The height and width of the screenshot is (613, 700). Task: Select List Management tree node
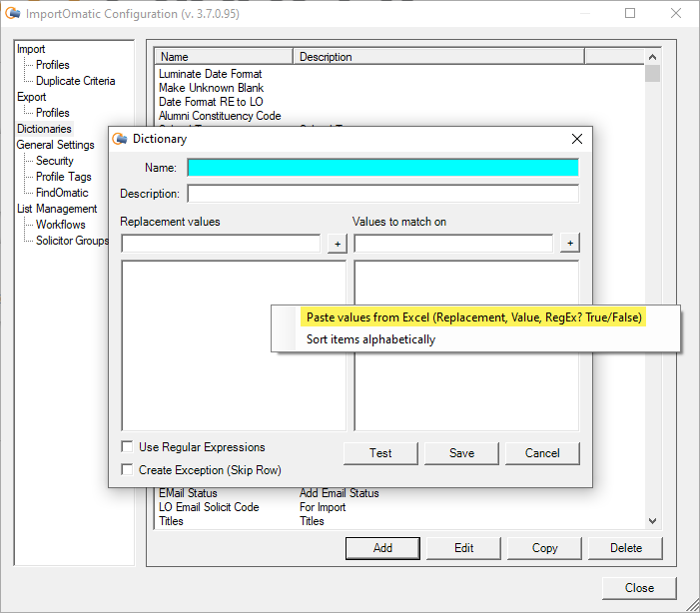(57, 209)
